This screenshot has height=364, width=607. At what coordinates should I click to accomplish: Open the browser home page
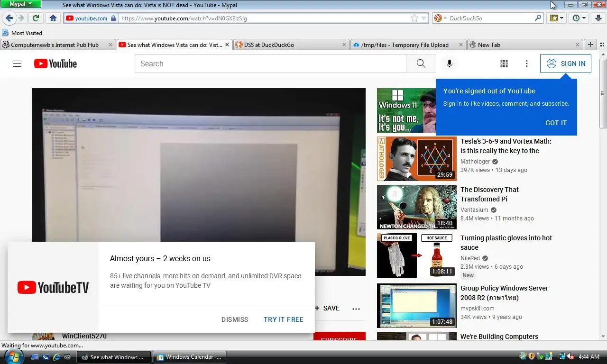pyautogui.click(x=53, y=18)
